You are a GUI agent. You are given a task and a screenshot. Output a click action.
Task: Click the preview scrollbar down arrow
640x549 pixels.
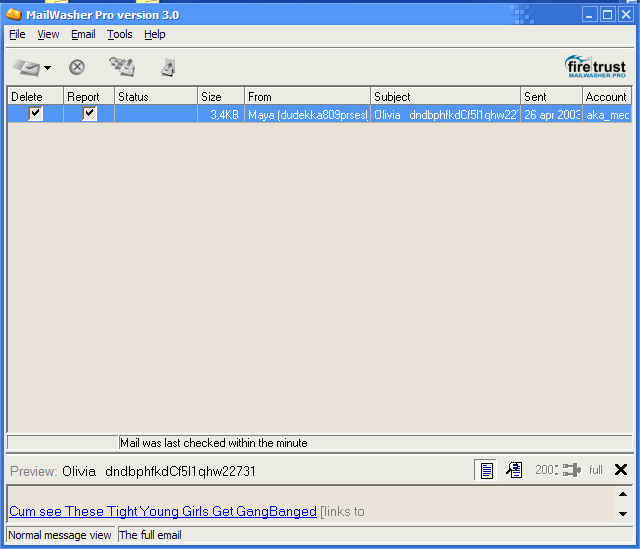click(x=623, y=513)
